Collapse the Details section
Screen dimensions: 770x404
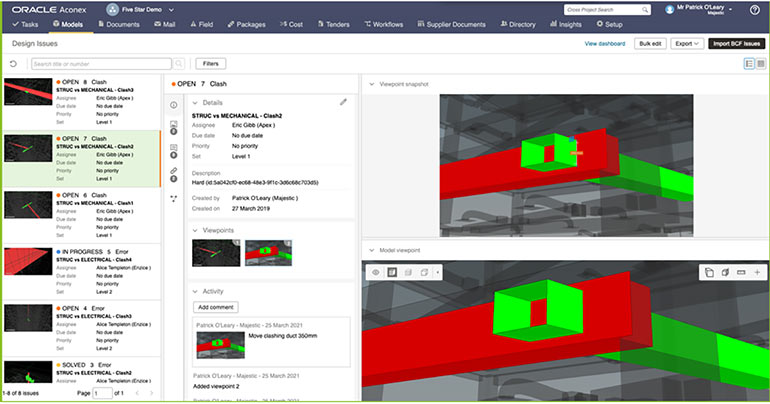[x=195, y=103]
